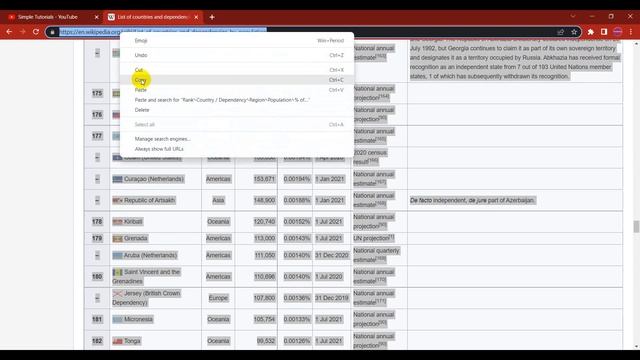Viewport: 640px width, 360px height.
Task: Click Tonga flag icon
Action: tap(118, 341)
